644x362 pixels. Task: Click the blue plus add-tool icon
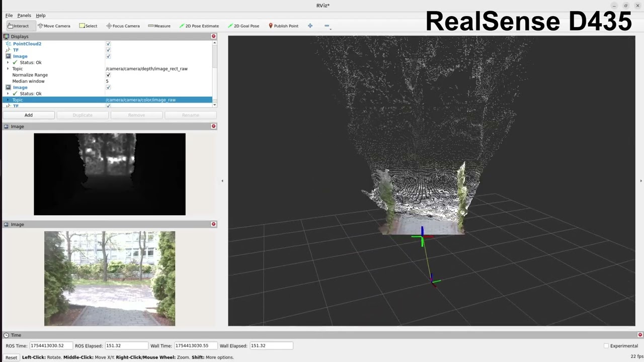pyautogui.click(x=310, y=26)
